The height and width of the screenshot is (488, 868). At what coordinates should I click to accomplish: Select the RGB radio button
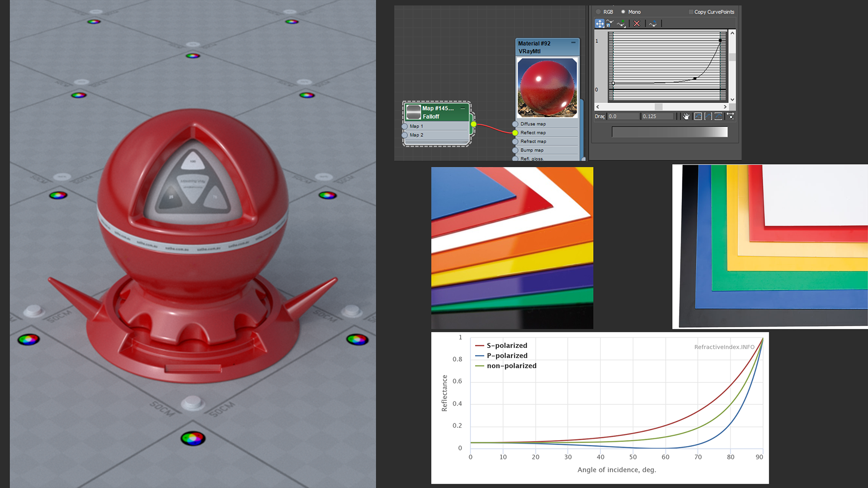599,12
